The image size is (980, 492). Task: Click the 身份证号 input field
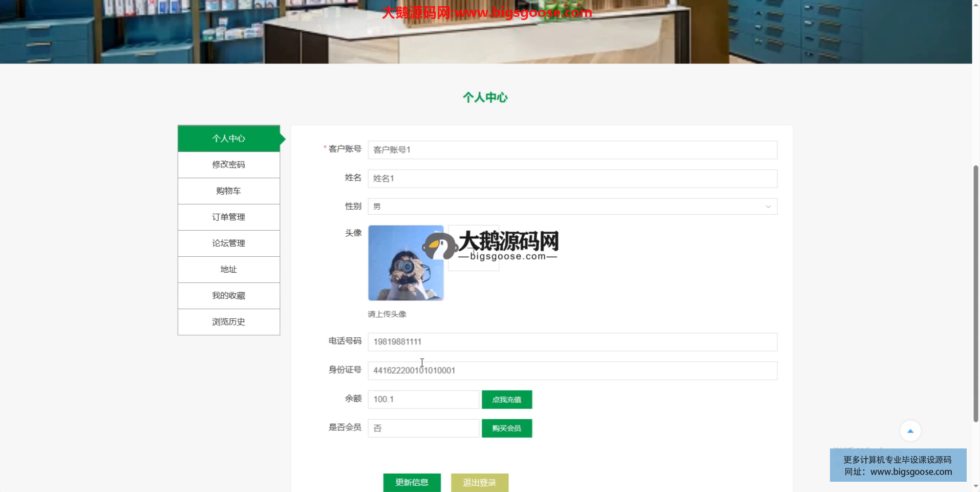tap(572, 371)
